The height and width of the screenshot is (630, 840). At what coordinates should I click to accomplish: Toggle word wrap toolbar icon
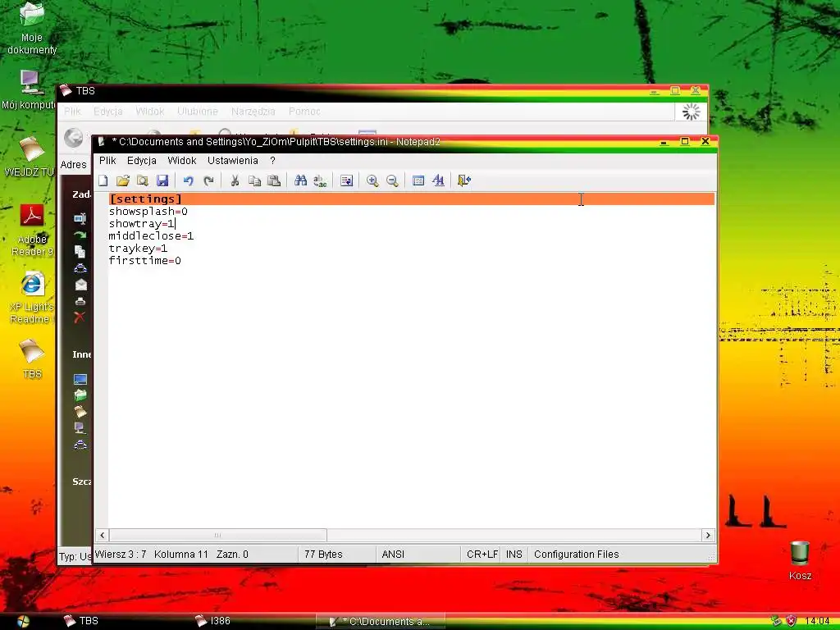[346, 180]
